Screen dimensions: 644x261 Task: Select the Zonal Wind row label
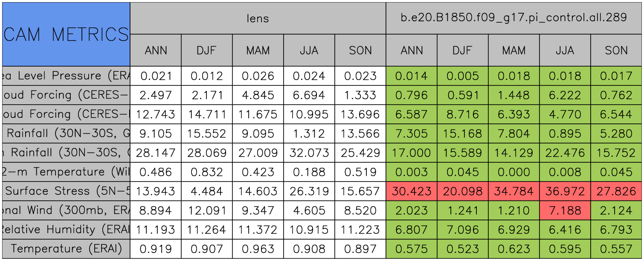pos(66,210)
